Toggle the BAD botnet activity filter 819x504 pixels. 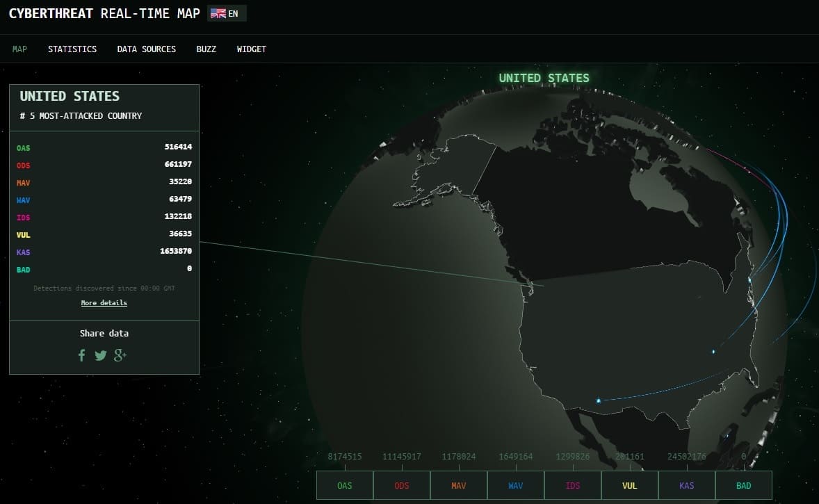[x=743, y=485]
